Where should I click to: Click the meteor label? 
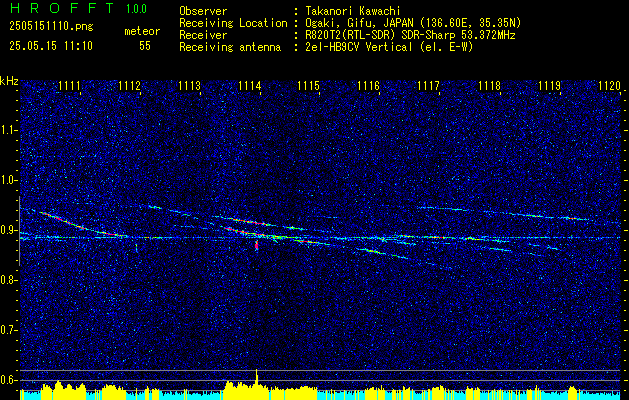point(142,31)
